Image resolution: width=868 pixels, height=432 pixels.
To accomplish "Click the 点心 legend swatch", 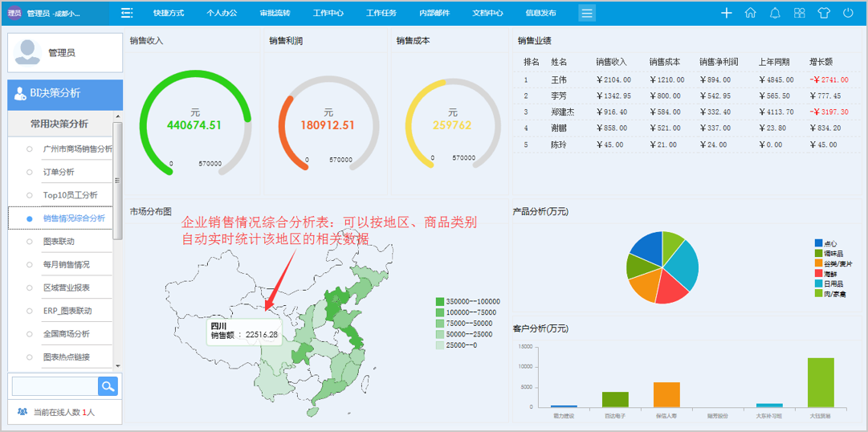I will click(819, 242).
